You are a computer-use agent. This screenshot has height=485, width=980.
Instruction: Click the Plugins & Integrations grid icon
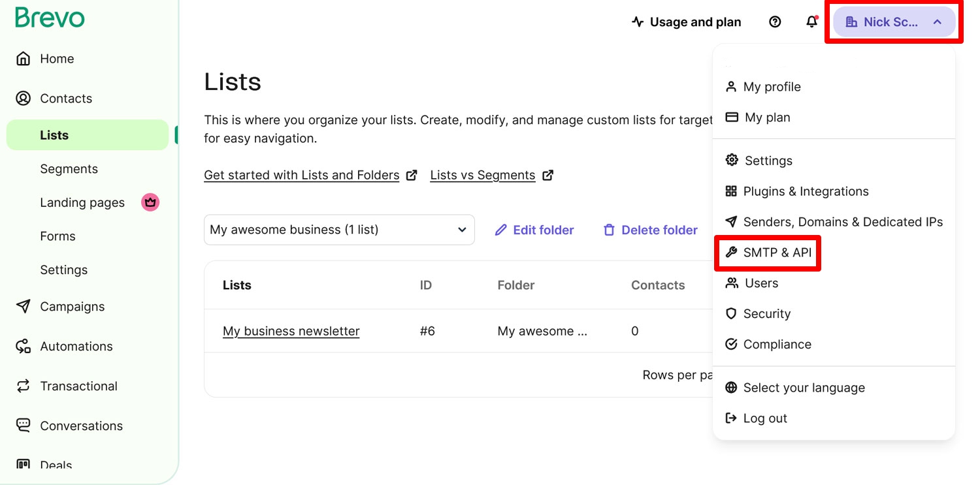[731, 191]
